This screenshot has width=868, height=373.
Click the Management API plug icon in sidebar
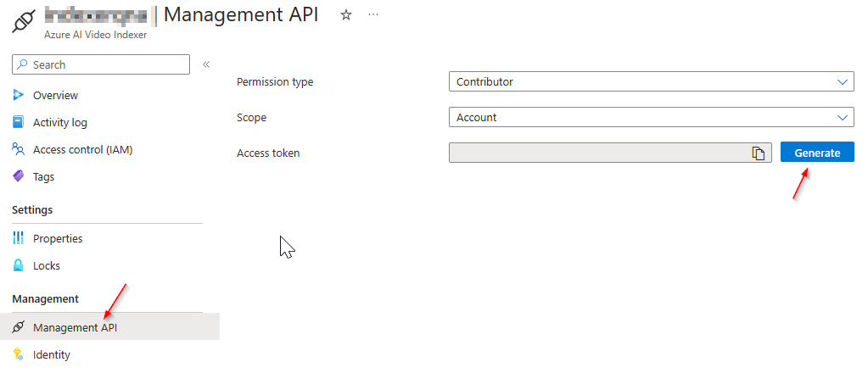19,327
